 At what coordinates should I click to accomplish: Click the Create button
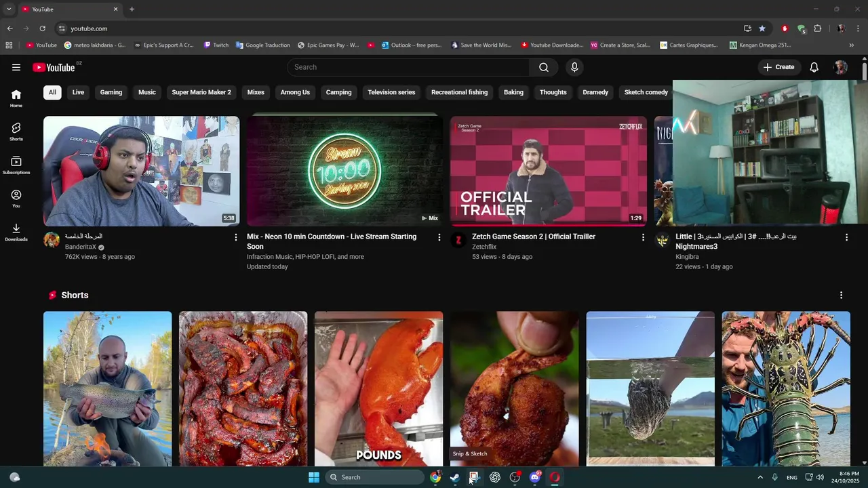pos(778,67)
